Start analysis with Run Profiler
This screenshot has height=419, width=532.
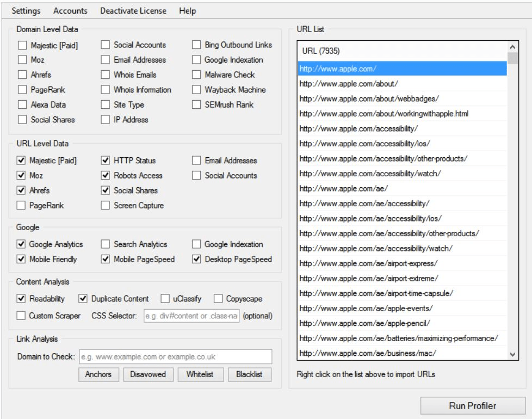(473, 406)
